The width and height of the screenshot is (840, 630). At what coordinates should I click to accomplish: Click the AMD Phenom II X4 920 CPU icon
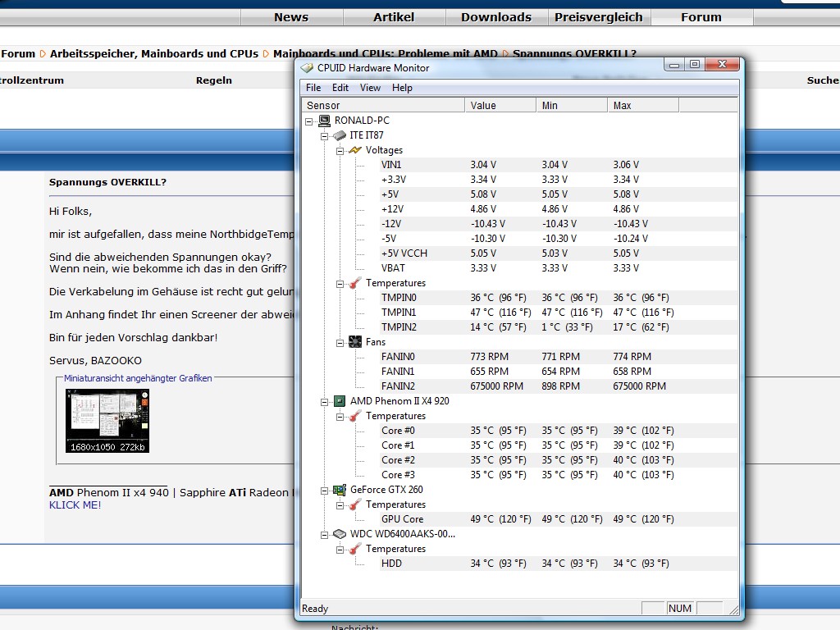click(340, 400)
